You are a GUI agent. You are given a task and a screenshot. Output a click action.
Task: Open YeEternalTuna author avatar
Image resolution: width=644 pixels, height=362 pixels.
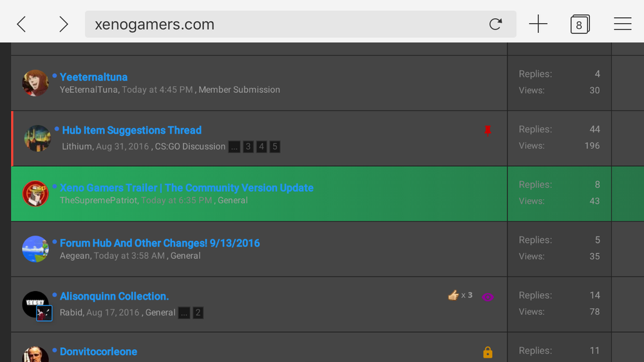[x=35, y=82]
